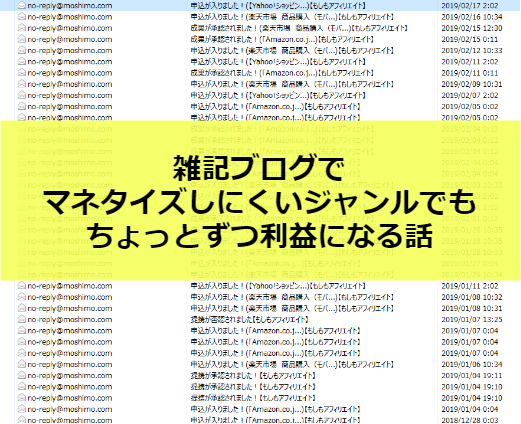Click envelope icon of 2019/02/12 10:33 email

[x=22, y=50]
